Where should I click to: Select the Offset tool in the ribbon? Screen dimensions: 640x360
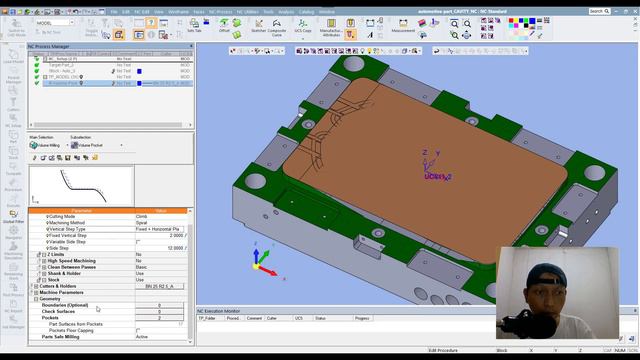(224, 25)
